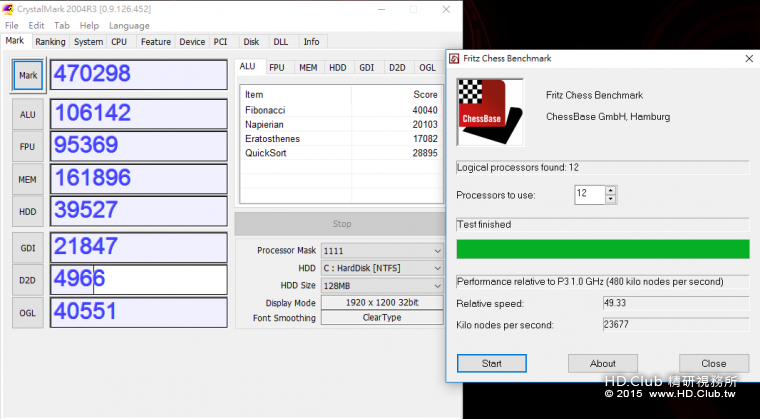Image resolution: width=760 pixels, height=419 pixels.
Task: Click the Item column header
Action: click(296, 95)
